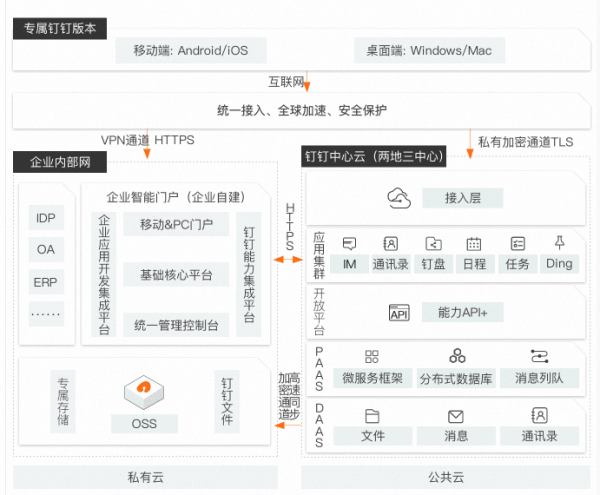Select the 日程 calendar icon
Screen dimensions: 600x495
(x=474, y=243)
